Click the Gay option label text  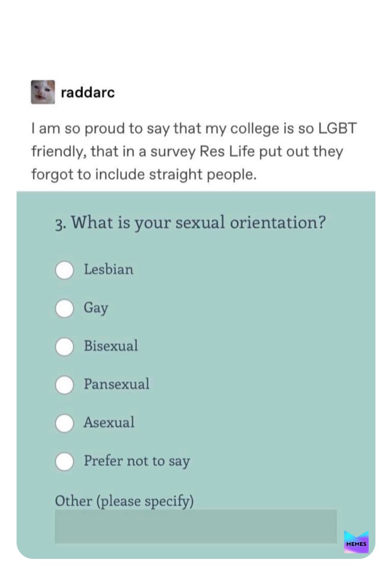click(96, 308)
